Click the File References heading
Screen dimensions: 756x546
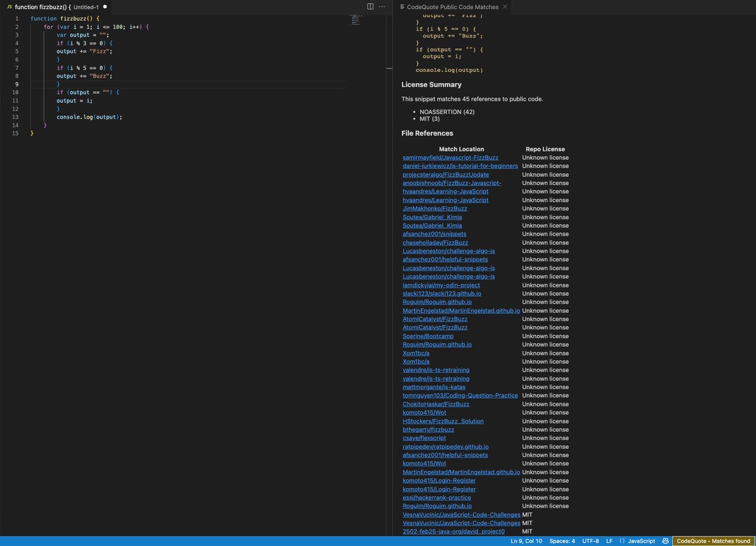(x=427, y=133)
